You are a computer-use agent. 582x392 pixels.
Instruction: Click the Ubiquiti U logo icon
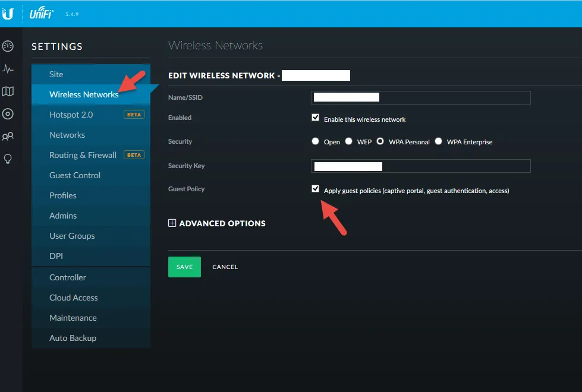click(8, 14)
